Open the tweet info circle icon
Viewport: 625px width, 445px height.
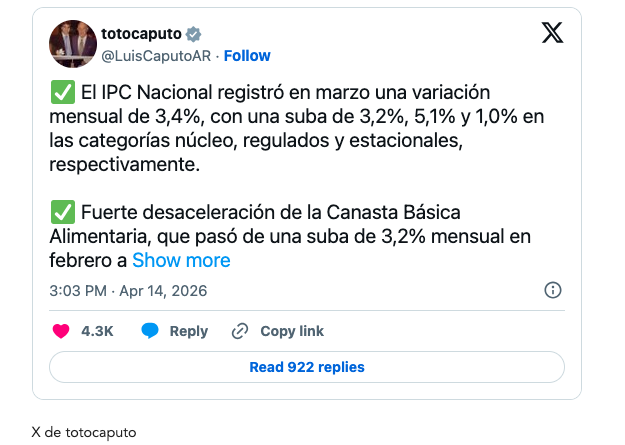552,290
